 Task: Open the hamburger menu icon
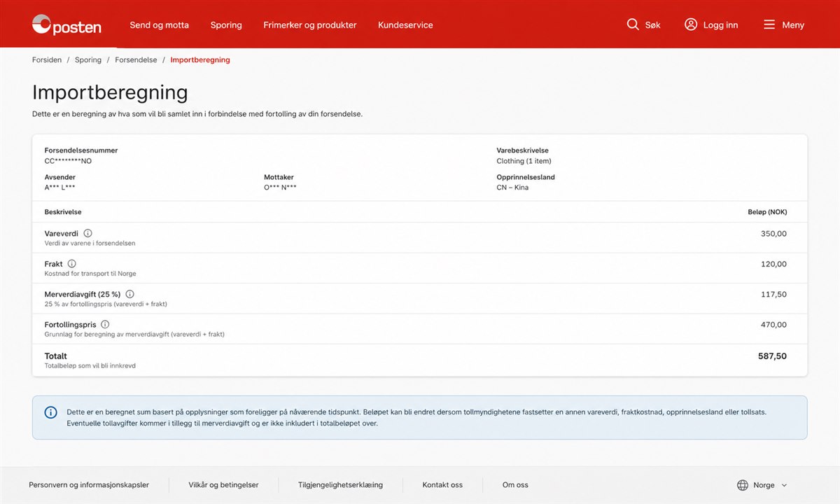(x=769, y=24)
